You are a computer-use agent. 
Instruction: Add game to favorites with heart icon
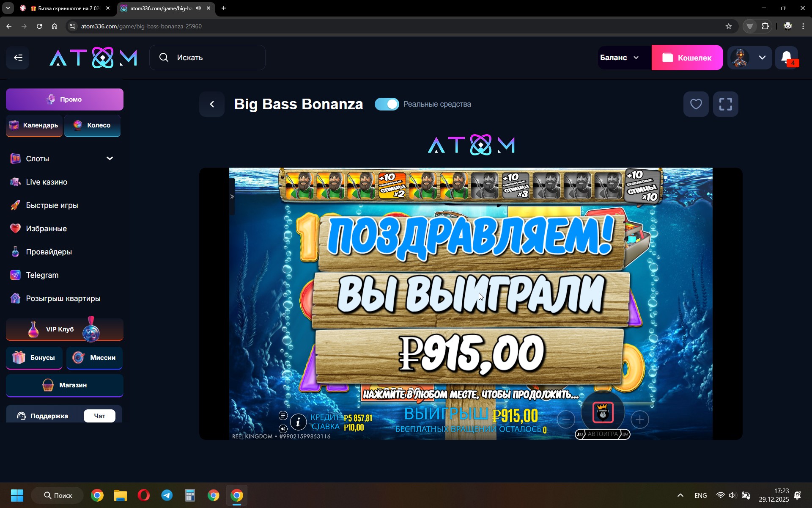tap(696, 104)
